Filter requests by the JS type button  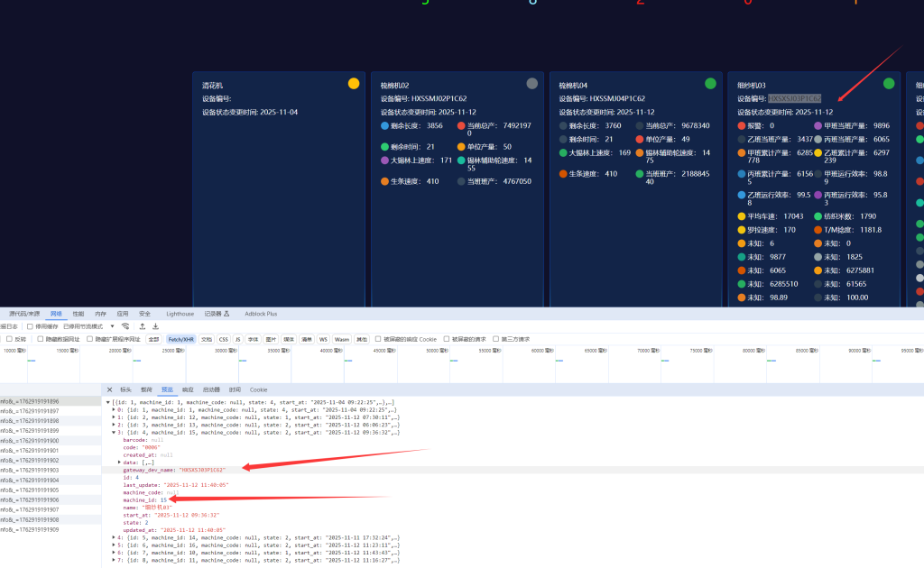pyautogui.click(x=236, y=339)
